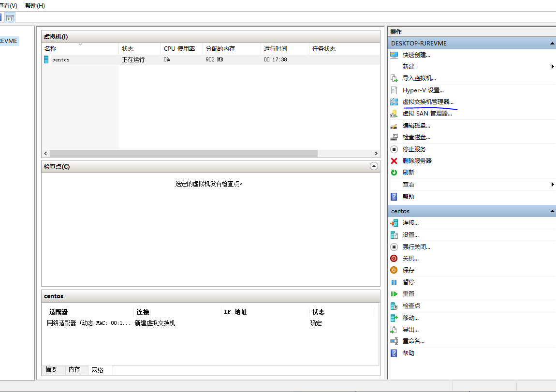
Task: Select the 网络适配器 row in centos details
Action: pos(210,323)
